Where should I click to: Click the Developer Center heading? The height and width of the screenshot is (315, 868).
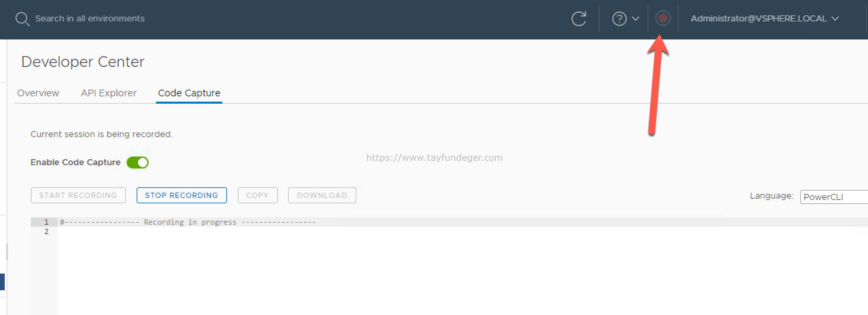pyautogui.click(x=83, y=62)
